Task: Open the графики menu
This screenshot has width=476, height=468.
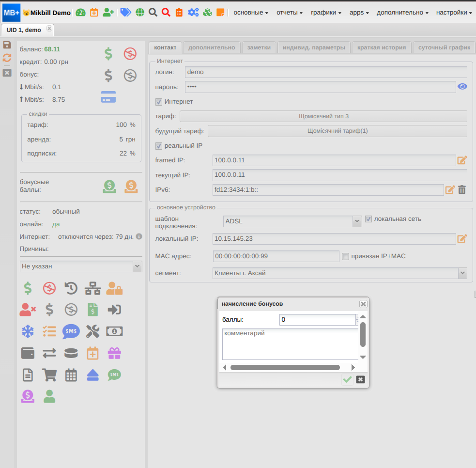Action: [x=326, y=13]
